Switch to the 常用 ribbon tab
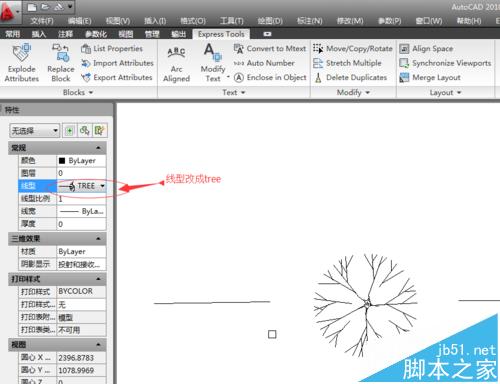The height and width of the screenshot is (384, 500). click(13, 34)
